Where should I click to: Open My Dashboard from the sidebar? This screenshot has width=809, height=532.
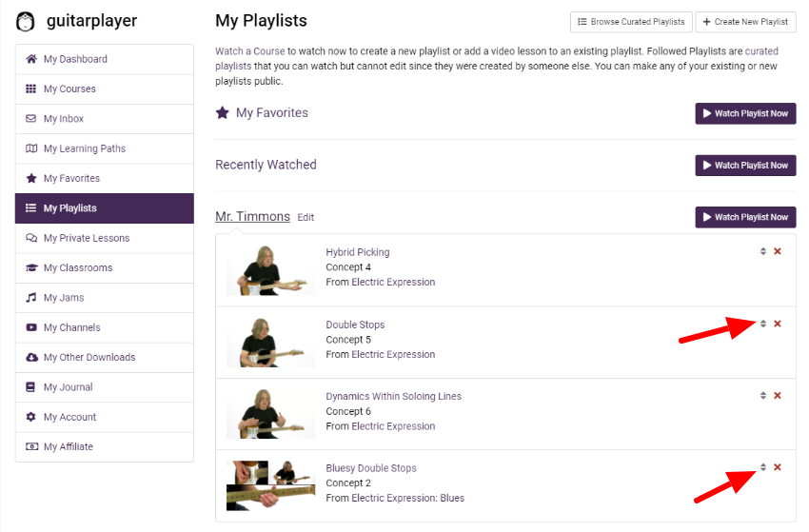coord(105,59)
